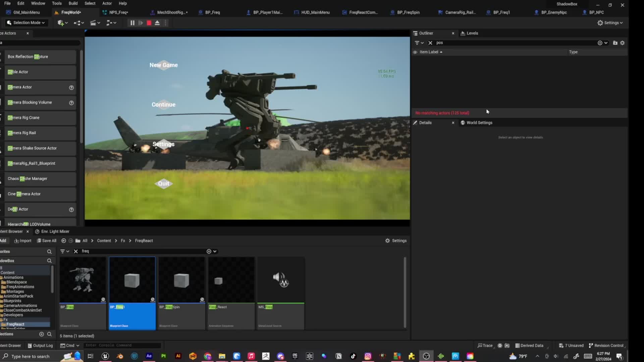This screenshot has width=644, height=362.
Task: Open the World Settings tab
Action: (479, 122)
